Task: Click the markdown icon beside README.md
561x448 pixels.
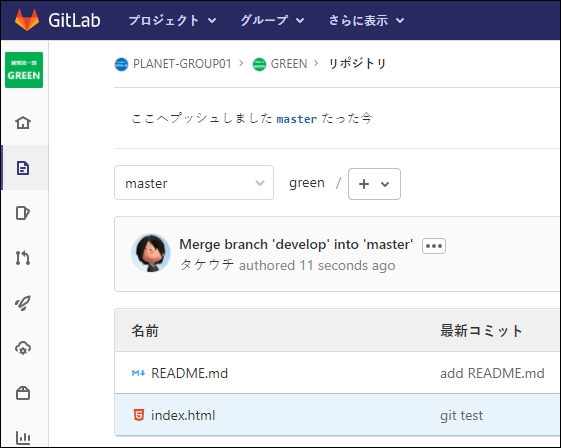Action: pyautogui.click(x=138, y=373)
